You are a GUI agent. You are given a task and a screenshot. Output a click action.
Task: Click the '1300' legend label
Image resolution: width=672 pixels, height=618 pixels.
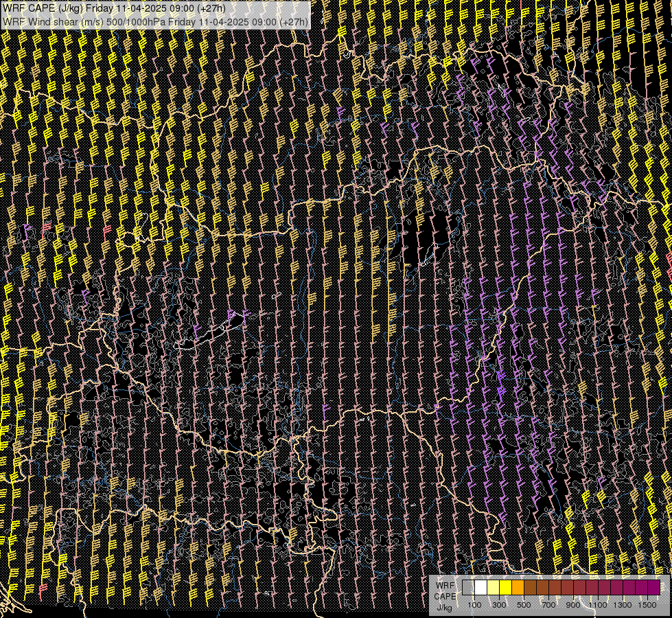[x=623, y=605]
